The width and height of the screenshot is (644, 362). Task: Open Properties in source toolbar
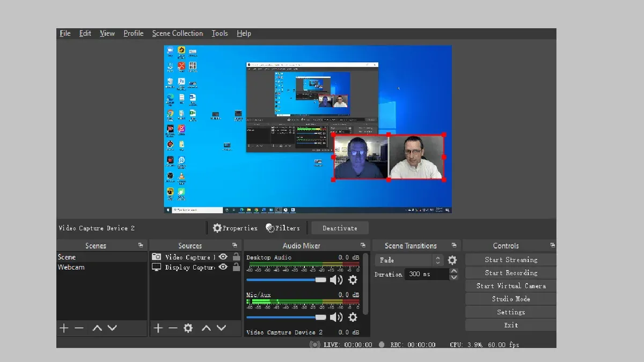(235, 228)
